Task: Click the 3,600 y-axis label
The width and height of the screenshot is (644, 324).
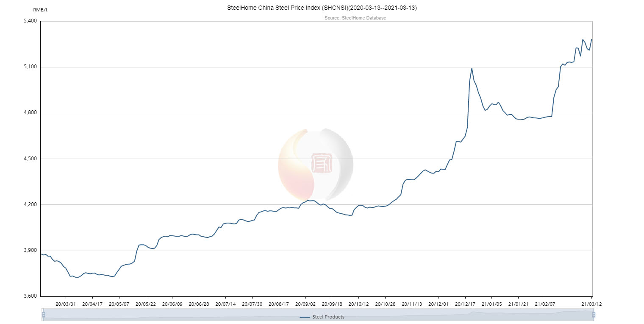Action: click(31, 296)
